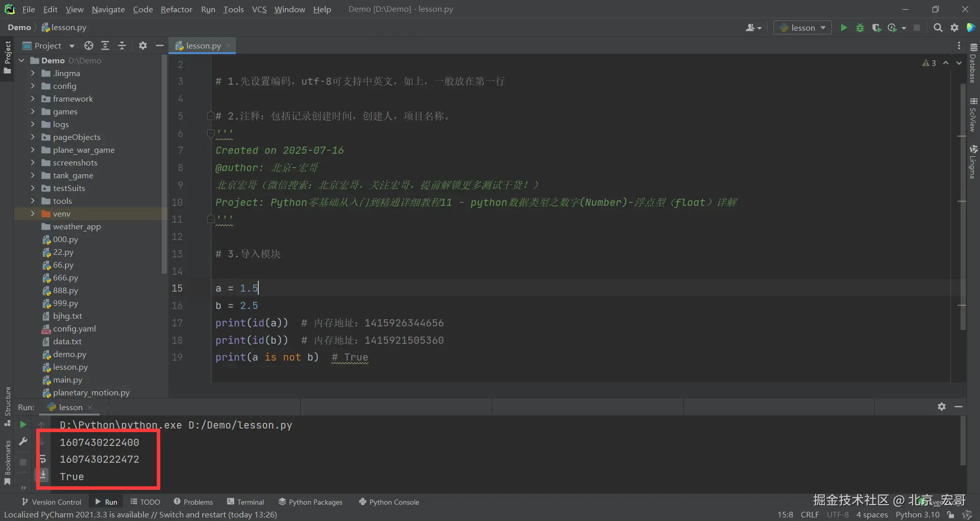Start debugging with the bug icon

(860, 28)
